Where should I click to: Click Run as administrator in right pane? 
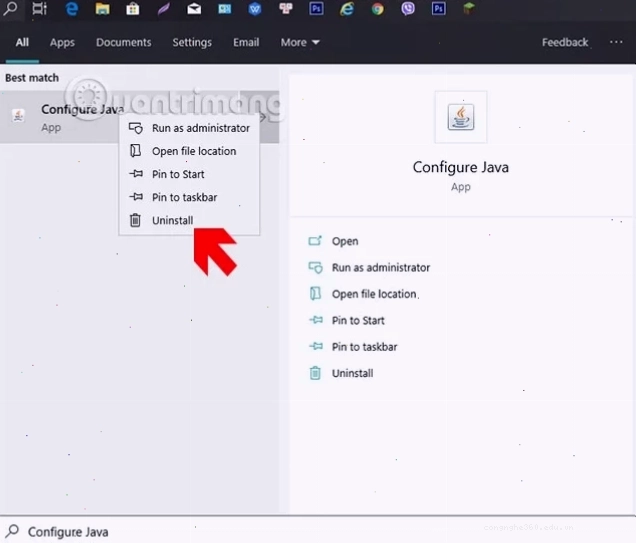pos(369,267)
